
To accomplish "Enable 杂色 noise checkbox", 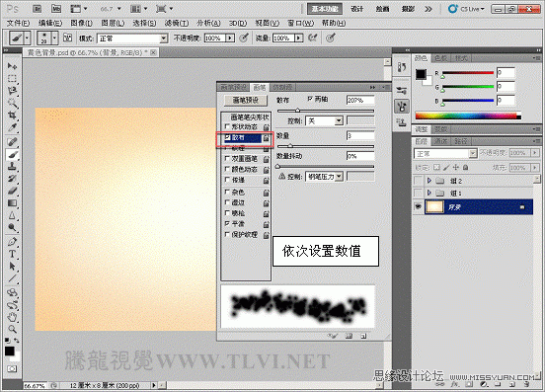I will click(227, 192).
